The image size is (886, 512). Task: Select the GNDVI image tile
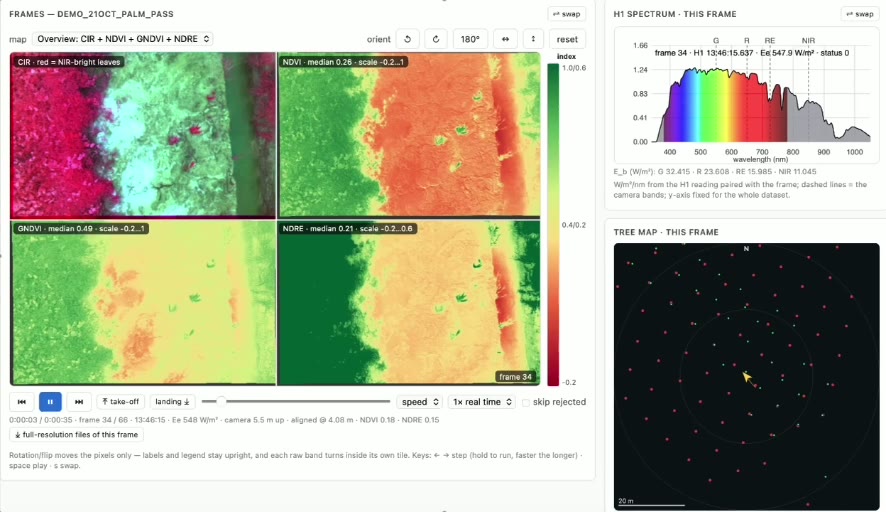[x=143, y=302]
